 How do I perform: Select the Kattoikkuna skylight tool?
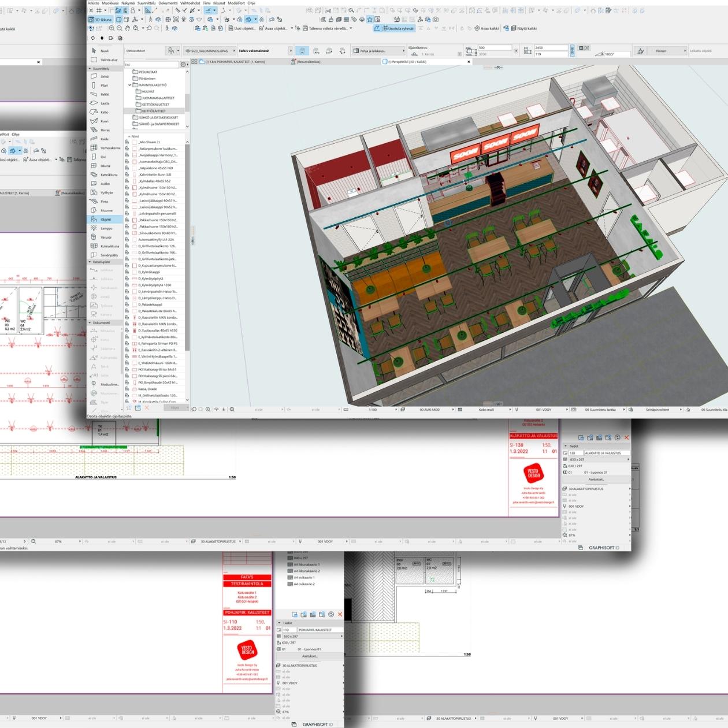pyautogui.click(x=105, y=174)
